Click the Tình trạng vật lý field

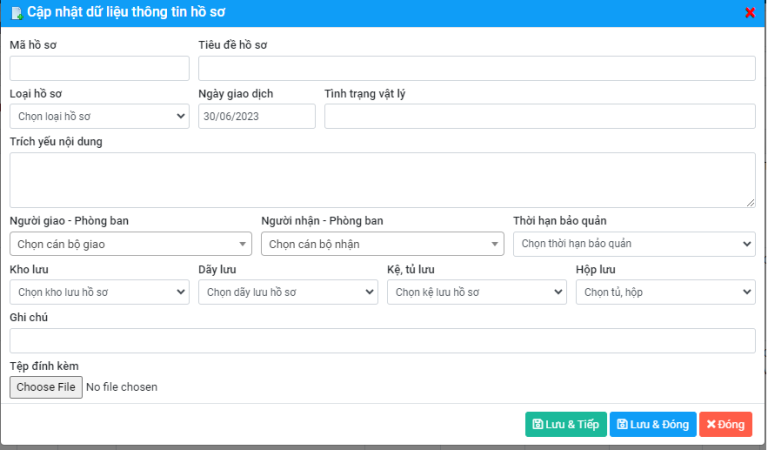[539, 117]
